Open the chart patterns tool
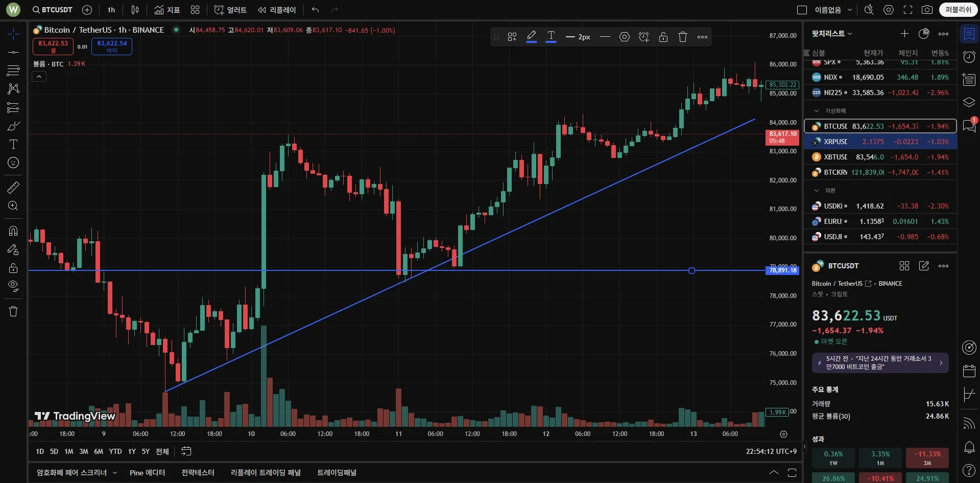This screenshot has height=483, width=980. (13, 88)
